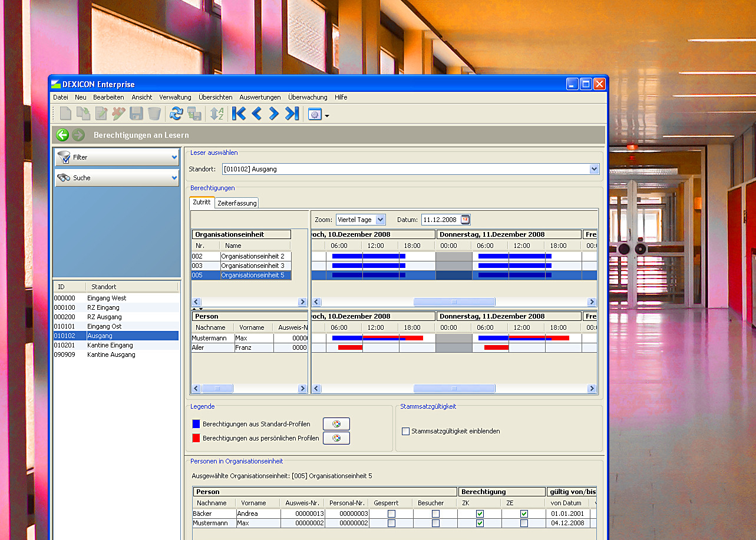This screenshot has width=756, height=540.
Task: Select Kantine Eingang in the Standort list
Action: [x=110, y=345]
